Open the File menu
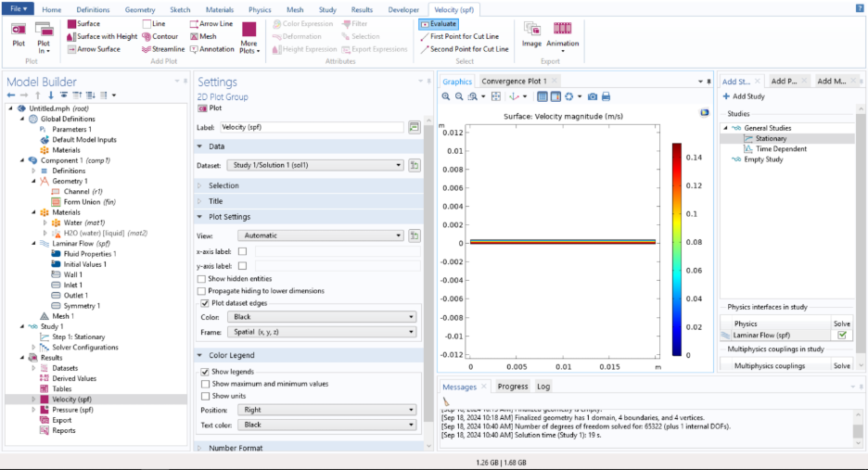The image size is (868, 470). [x=19, y=9]
